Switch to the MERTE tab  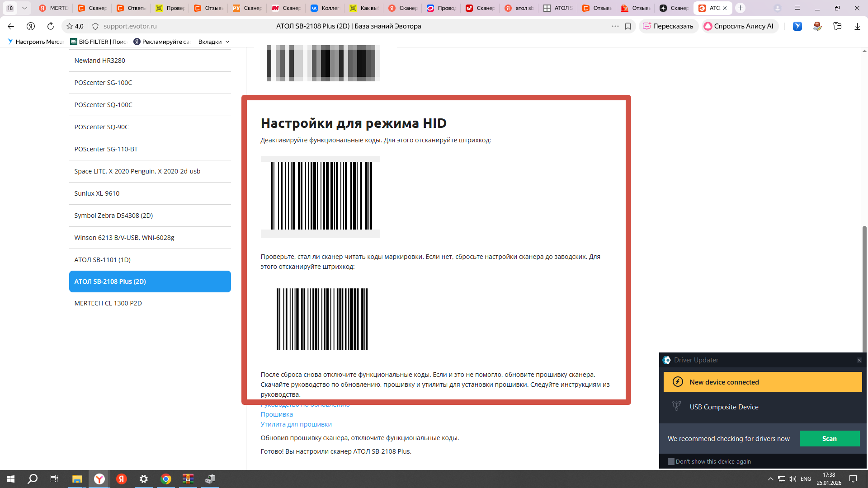tap(53, 8)
